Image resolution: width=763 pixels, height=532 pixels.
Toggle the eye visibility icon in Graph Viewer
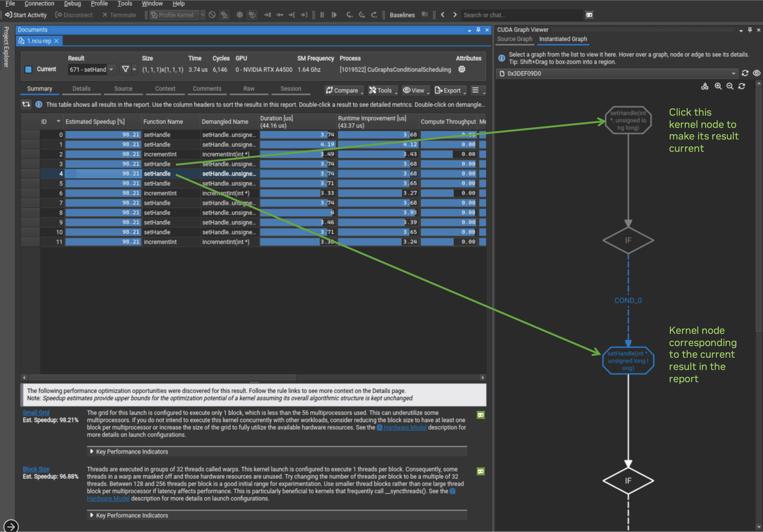pos(756,73)
